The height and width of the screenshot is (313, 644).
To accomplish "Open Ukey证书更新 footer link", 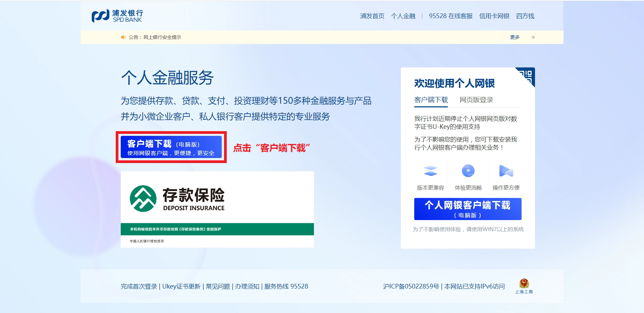I will coord(181,286).
